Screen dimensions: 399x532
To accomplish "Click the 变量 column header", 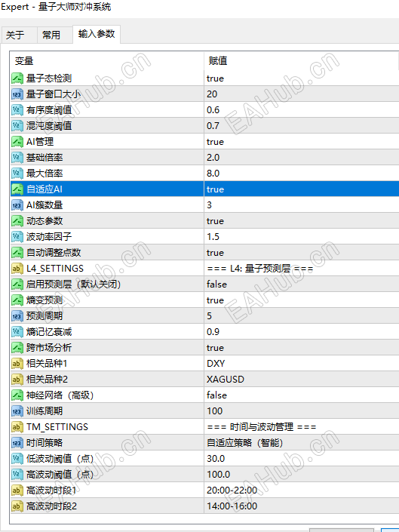I will (x=107, y=61).
